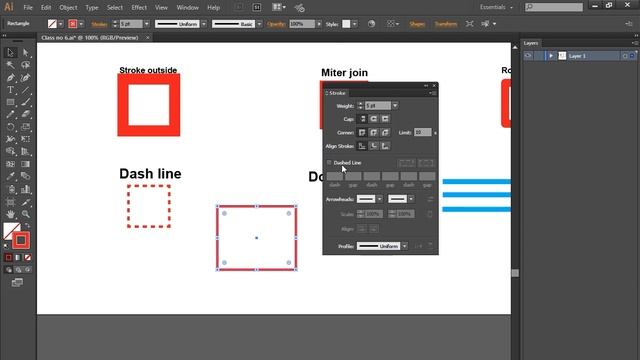Open Variable Width Profile dropdown in control bar
Screen dimensions: 640x360
204,24
